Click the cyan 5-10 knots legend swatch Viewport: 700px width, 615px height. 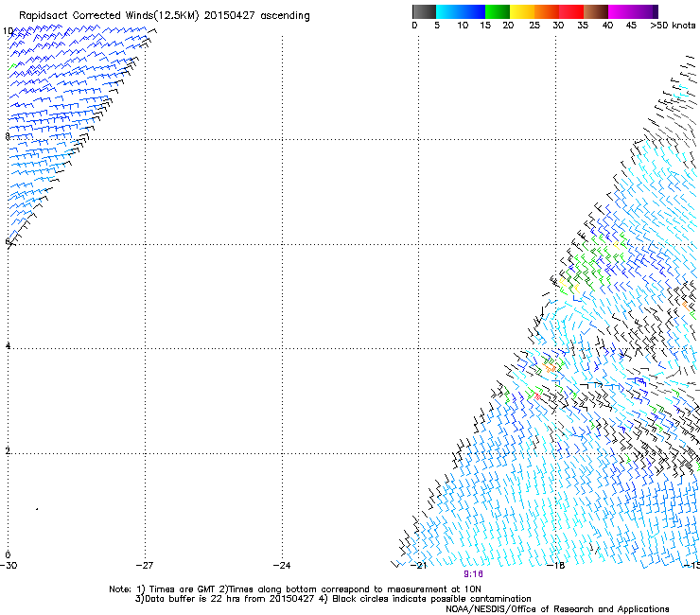tap(448, 11)
